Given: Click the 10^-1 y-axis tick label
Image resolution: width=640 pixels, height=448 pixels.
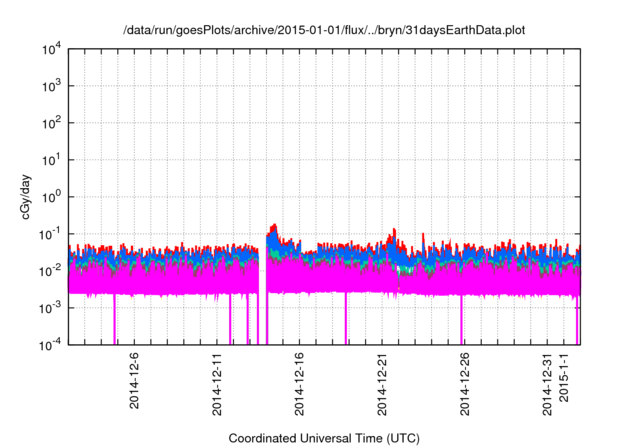Looking at the screenshot, I should [50, 233].
